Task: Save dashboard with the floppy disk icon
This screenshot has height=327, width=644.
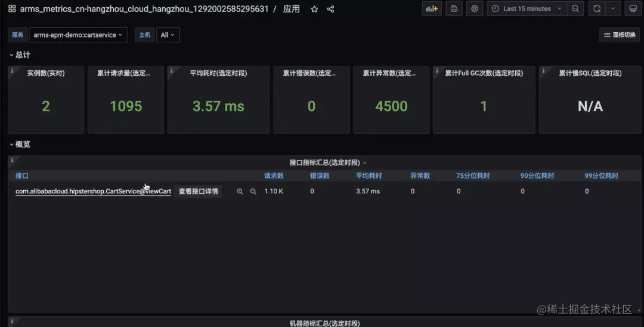Action: click(x=454, y=8)
